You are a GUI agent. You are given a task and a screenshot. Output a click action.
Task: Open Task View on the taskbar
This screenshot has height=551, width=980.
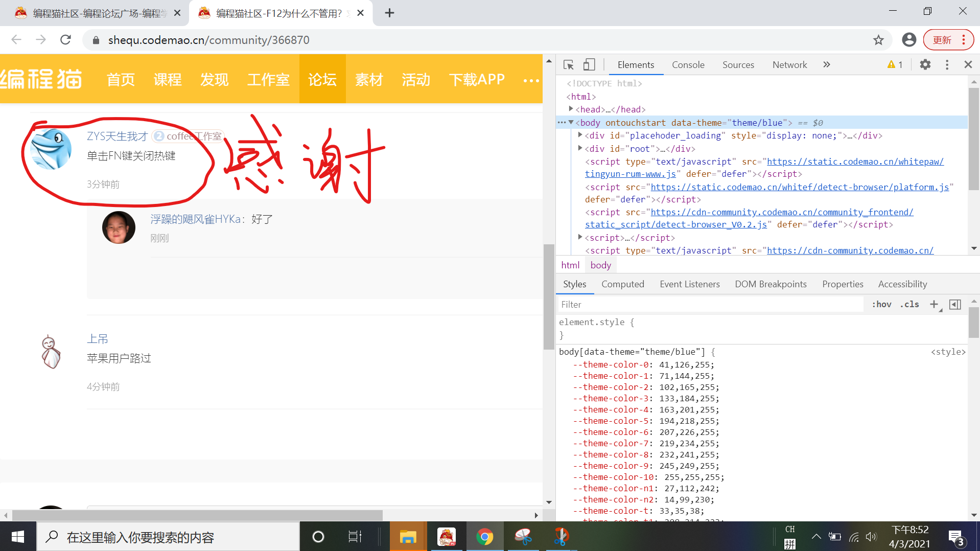(x=355, y=537)
